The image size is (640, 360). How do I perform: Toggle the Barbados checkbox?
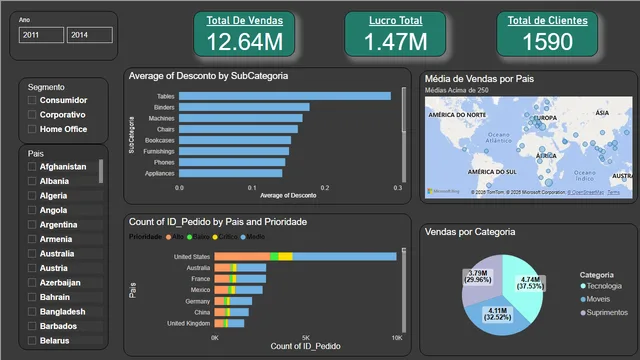coord(32,326)
